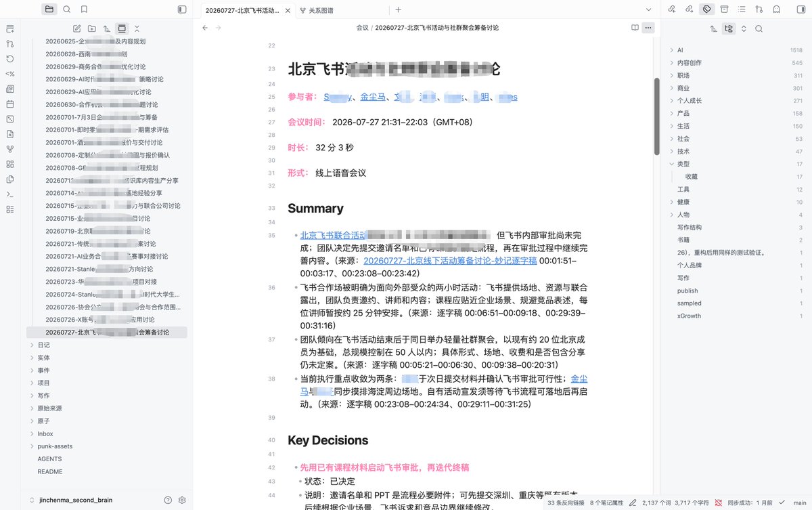Open the bookmarks pane
The image size is (812, 510).
tap(84, 9)
